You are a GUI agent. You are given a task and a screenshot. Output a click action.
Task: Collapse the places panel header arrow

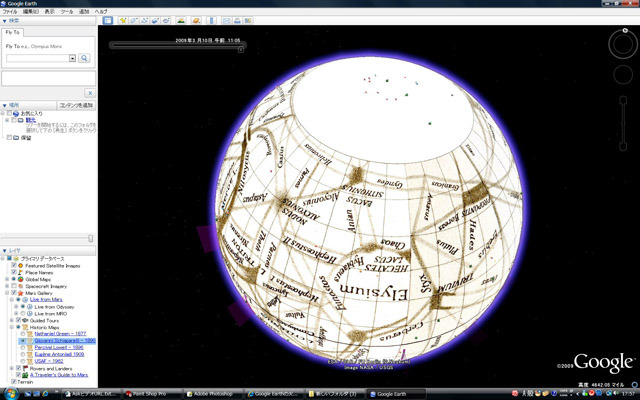coord(4,105)
